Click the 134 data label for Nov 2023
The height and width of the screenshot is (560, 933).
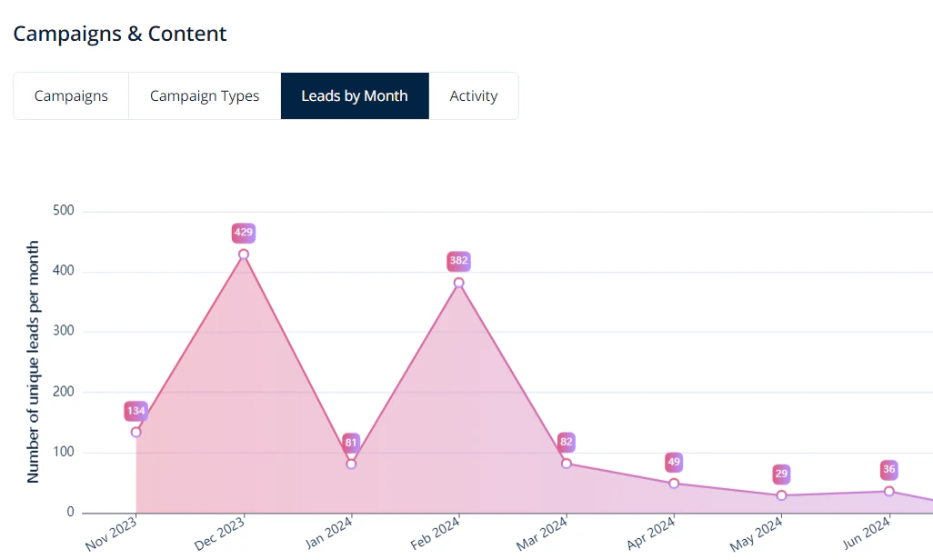pos(135,411)
